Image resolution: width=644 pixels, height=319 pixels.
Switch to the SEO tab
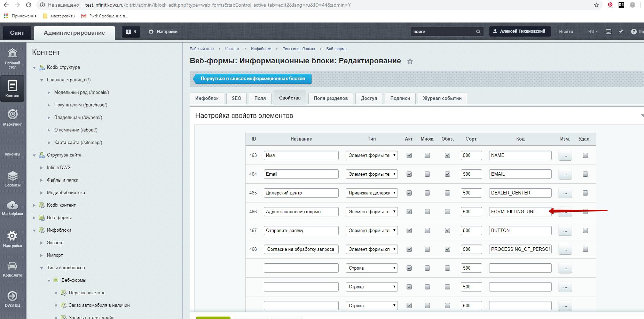(x=236, y=98)
